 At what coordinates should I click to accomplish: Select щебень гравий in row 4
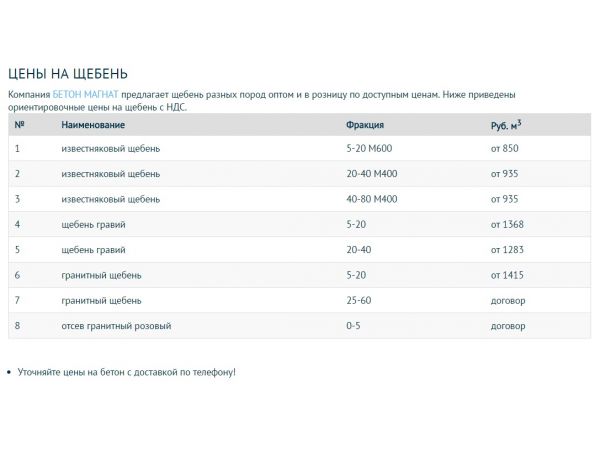tap(93, 224)
